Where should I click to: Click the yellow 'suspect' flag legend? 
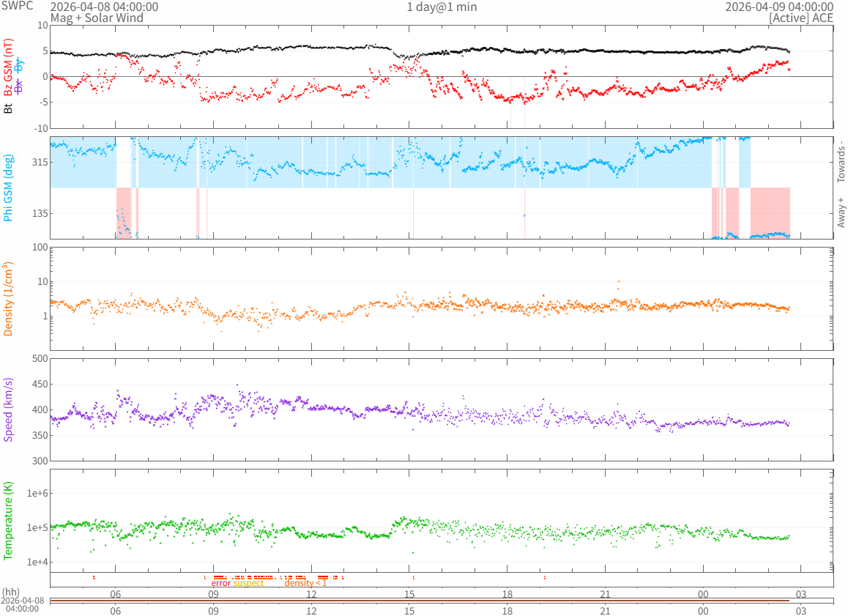[x=248, y=583]
